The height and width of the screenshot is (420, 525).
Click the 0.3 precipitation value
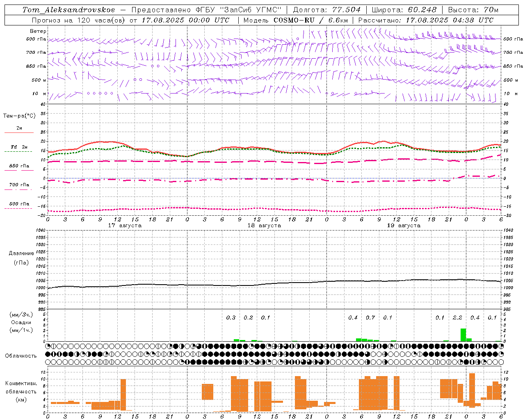tap(231, 318)
